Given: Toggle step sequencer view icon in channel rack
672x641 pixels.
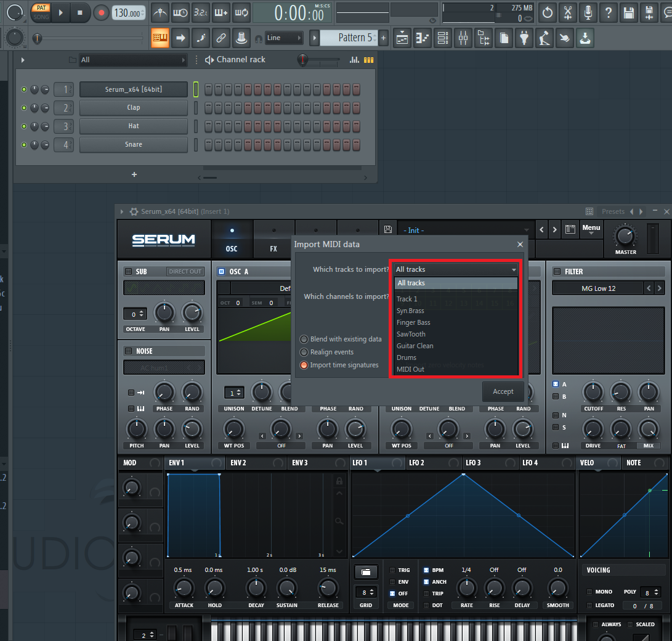Looking at the screenshot, I should (368, 60).
